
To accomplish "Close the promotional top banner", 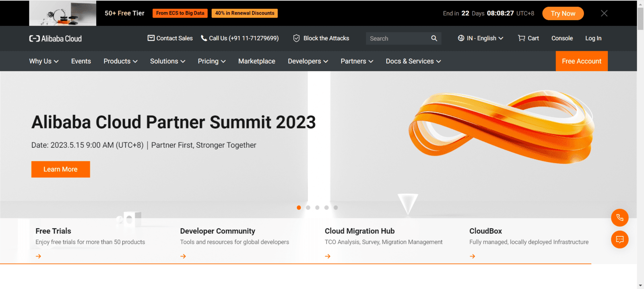I will pyautogui.click(x=604, y=13).
